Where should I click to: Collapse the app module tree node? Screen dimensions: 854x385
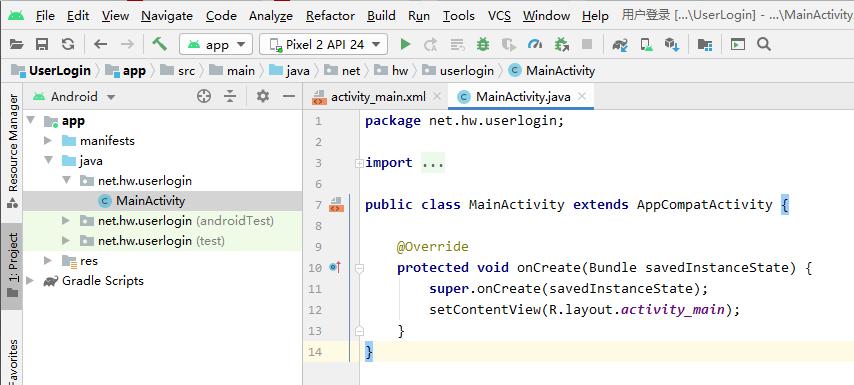tap(30, 120)
